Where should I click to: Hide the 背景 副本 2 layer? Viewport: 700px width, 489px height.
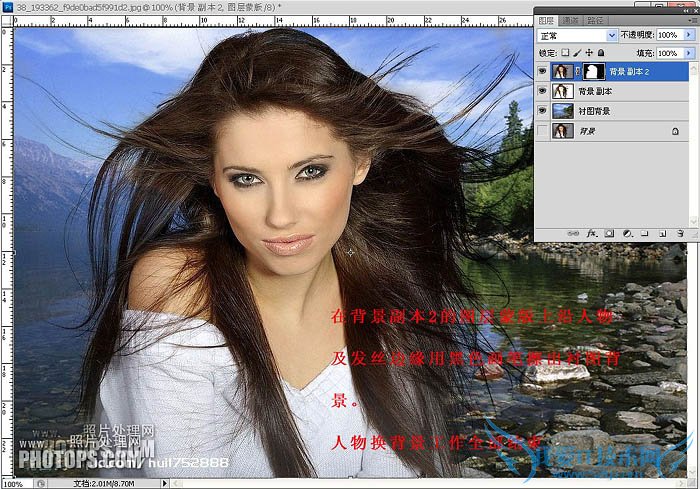pyautogui.click(x=542, y=71)
